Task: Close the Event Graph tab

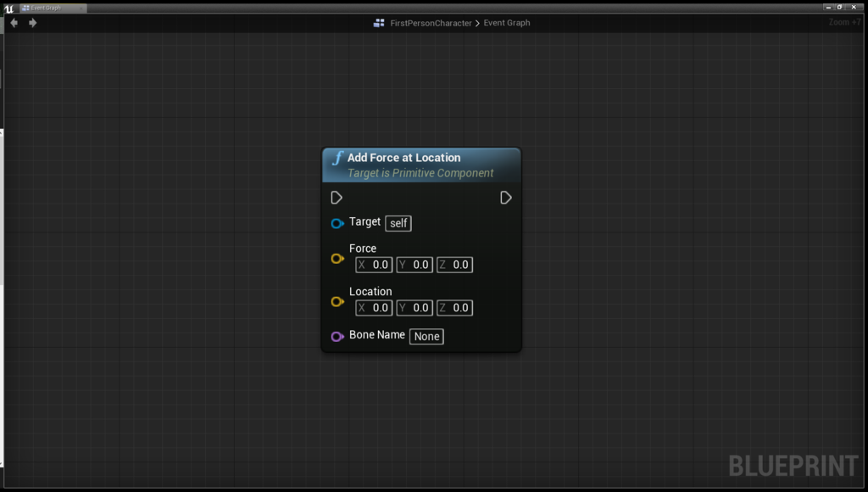Action: [x=81, y=8]
